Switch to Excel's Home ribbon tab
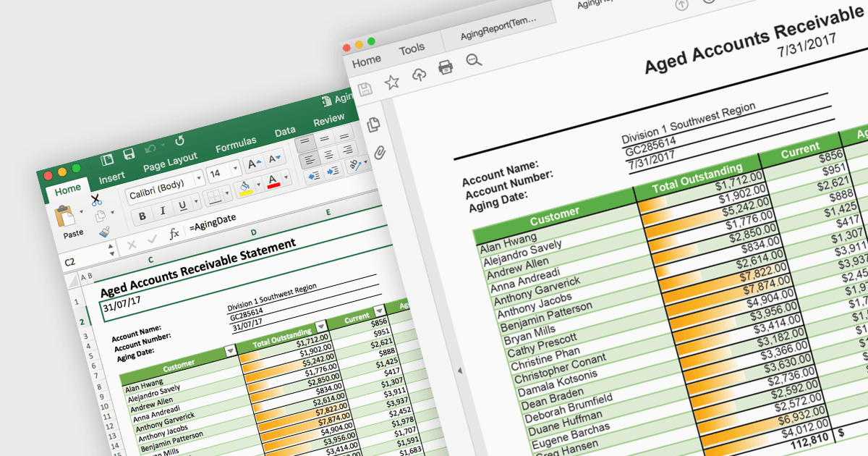 click(68, 190)
